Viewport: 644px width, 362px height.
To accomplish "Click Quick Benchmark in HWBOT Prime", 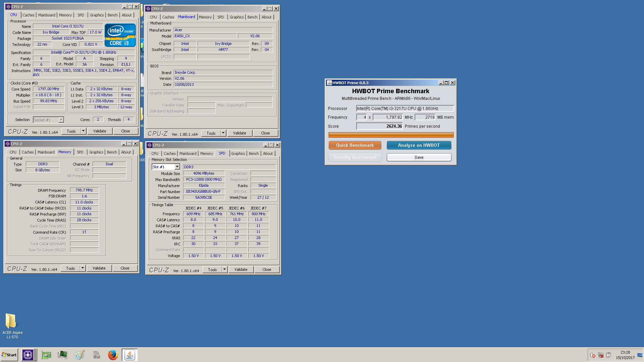I will click(x=355, y=145).
